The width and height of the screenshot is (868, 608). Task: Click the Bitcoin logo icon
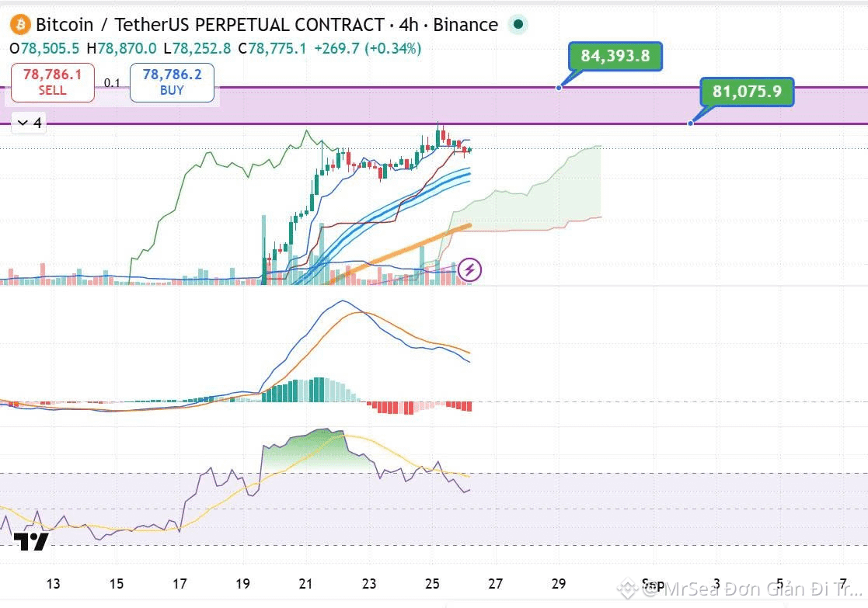[20, 25]
